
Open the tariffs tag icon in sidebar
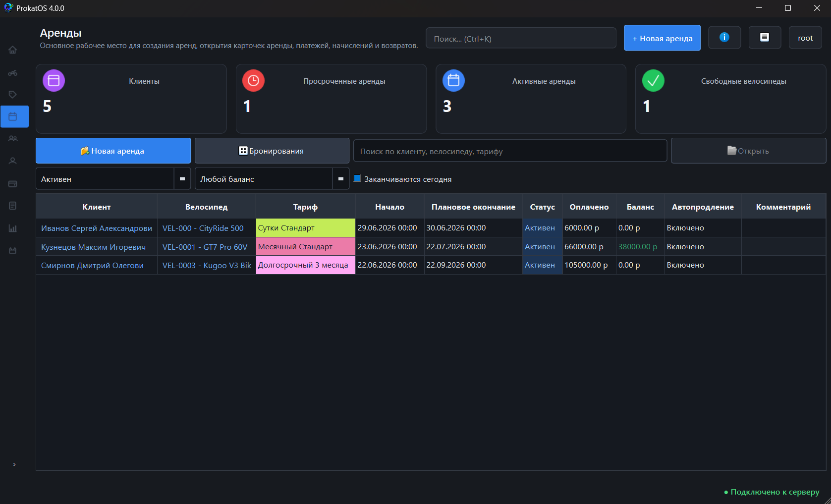13,95
